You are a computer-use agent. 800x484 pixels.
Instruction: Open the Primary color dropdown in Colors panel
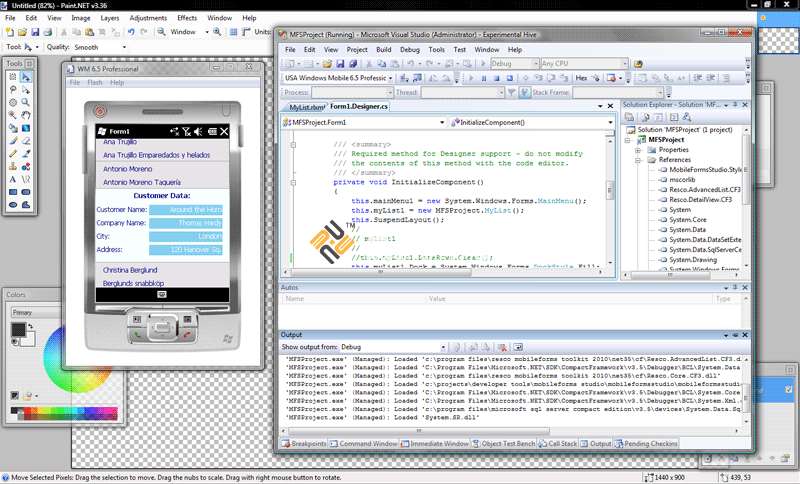(x=35, y=312)
